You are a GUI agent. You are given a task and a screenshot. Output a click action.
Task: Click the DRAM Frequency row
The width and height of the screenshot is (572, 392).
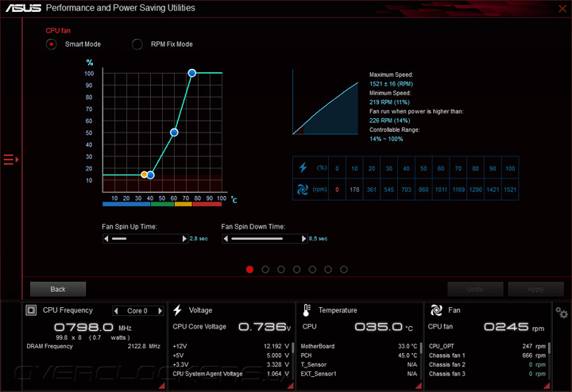pyautogui.click(x=94, y=346)
